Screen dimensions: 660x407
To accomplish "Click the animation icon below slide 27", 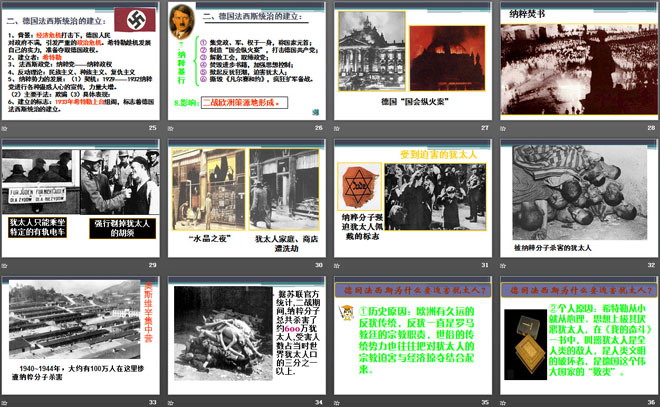I will (337, 128).
